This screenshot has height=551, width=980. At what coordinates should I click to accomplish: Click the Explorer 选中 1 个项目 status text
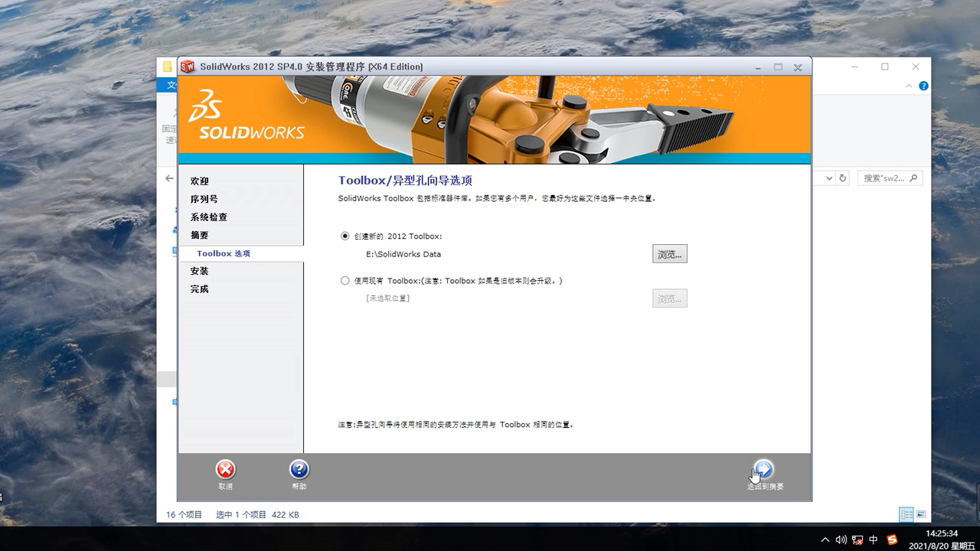point(241,515)
